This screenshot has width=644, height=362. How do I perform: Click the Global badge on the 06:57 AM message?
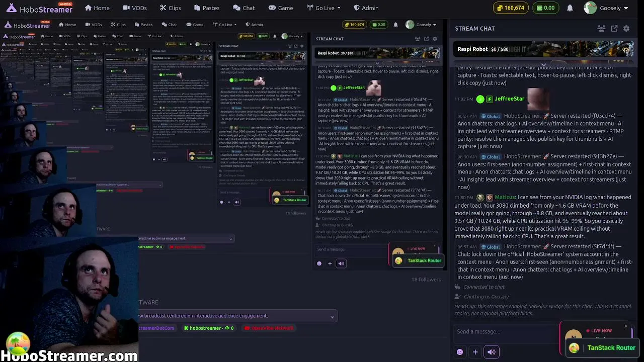point(491,247)
